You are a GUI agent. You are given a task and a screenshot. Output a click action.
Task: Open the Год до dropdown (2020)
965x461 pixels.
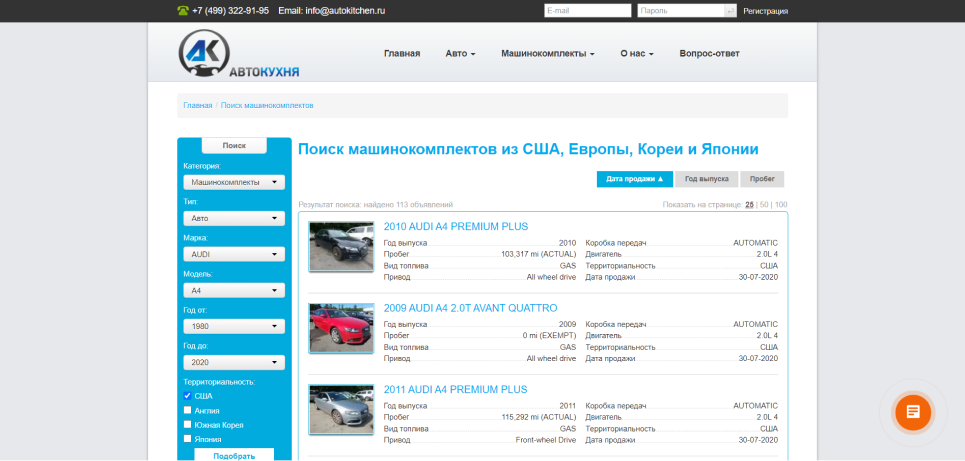234,363
